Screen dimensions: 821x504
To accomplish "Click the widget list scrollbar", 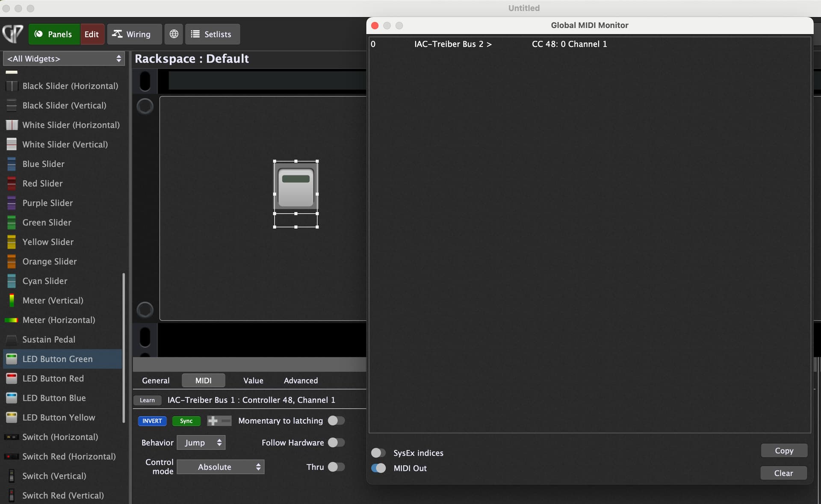I will [124, 348].
